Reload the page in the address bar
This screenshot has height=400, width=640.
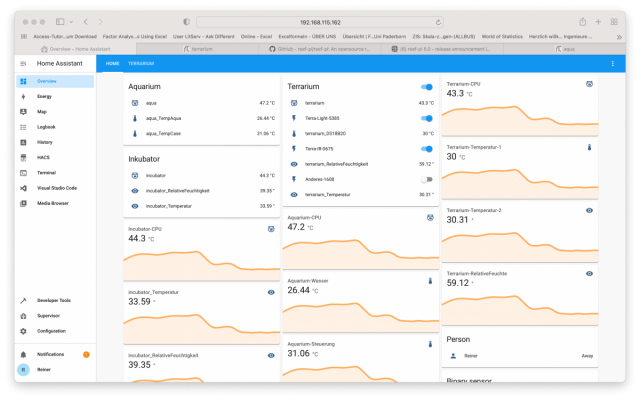[x=438, y=22]
